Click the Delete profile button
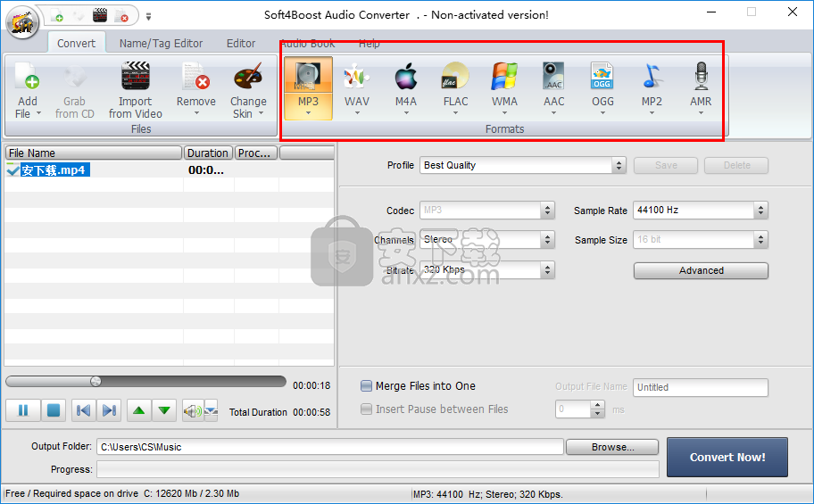 [736, 165]
